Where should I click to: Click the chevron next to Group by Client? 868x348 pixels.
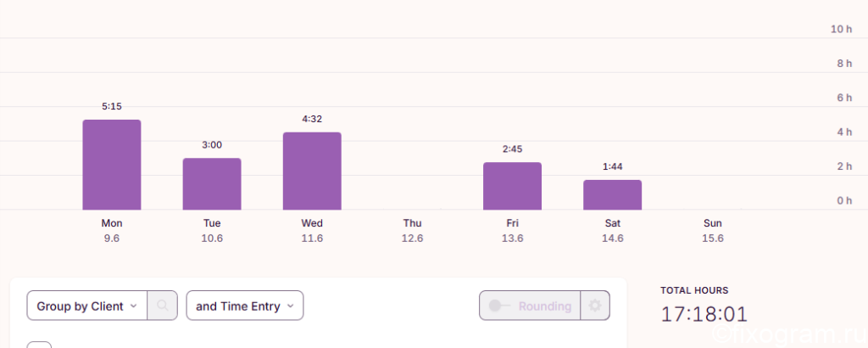click(133, 306)
